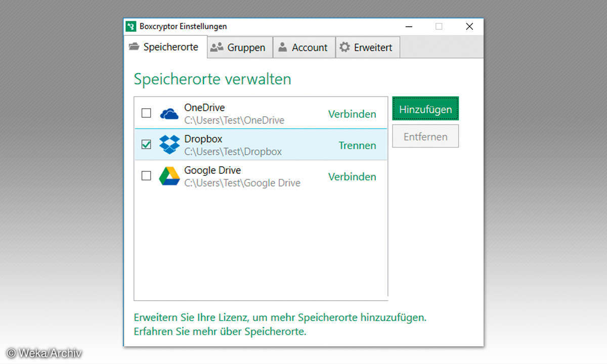Close the Boxcryptor Einstellungen window
The height and width of the screenshot is (364, 607).
tap(469, 26)
